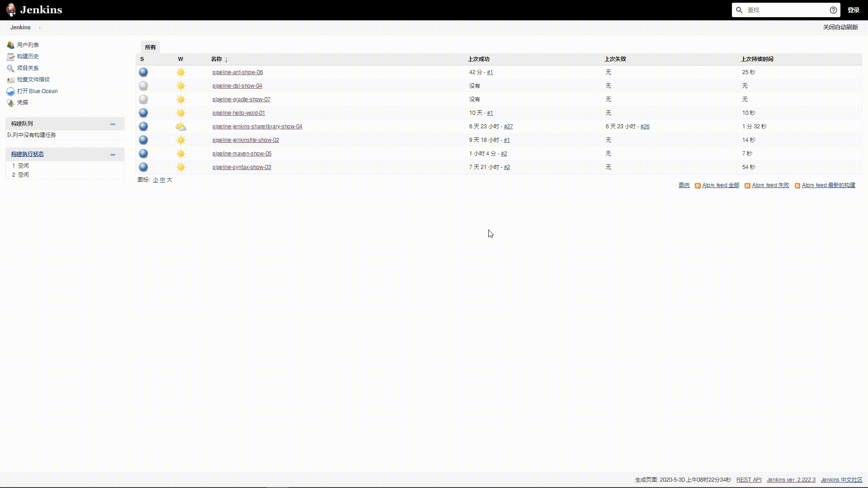Click the 凭据 credentials icon

point(10,103)
